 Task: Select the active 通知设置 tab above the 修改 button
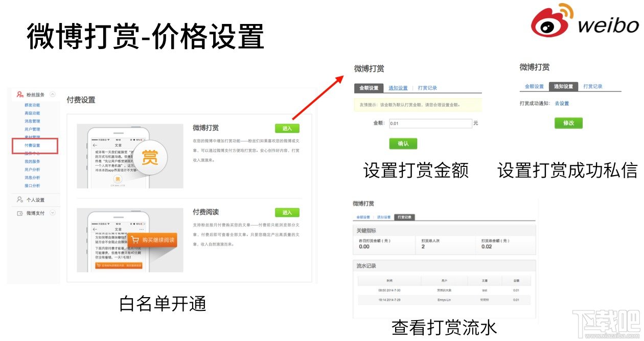[x=563, y=87]
